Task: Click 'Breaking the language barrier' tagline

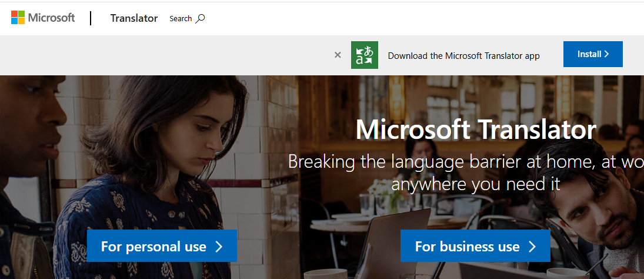Action: click(x=466, y=173)
